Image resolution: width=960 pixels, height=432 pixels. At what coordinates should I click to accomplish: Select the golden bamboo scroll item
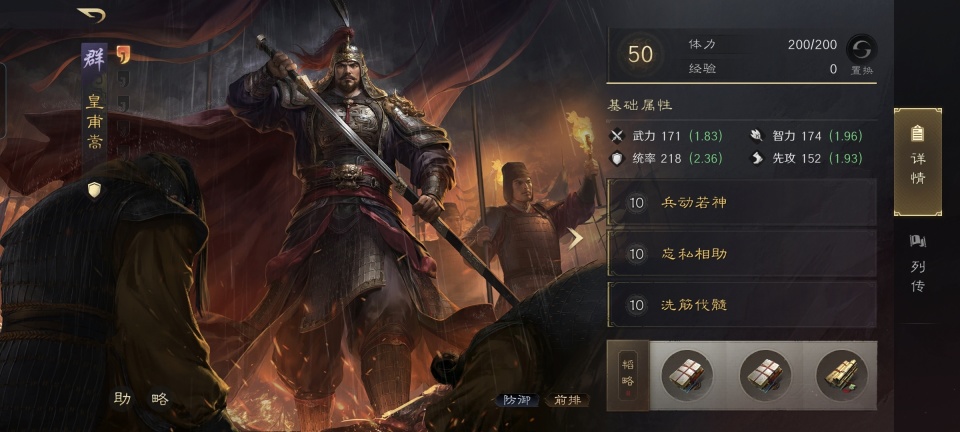(x=842, y=376)
